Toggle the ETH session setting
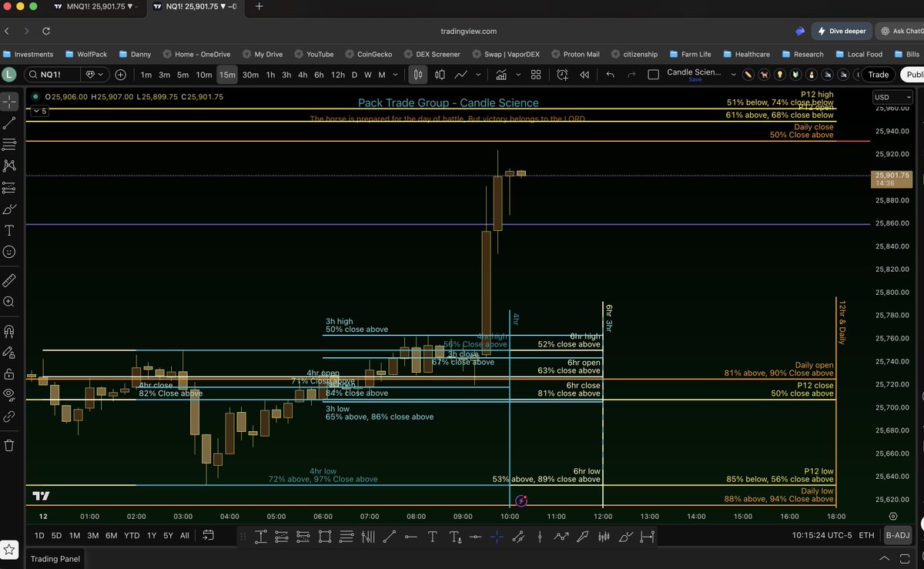The height and width of the screenshot is (569, 924). coord(866,535)
